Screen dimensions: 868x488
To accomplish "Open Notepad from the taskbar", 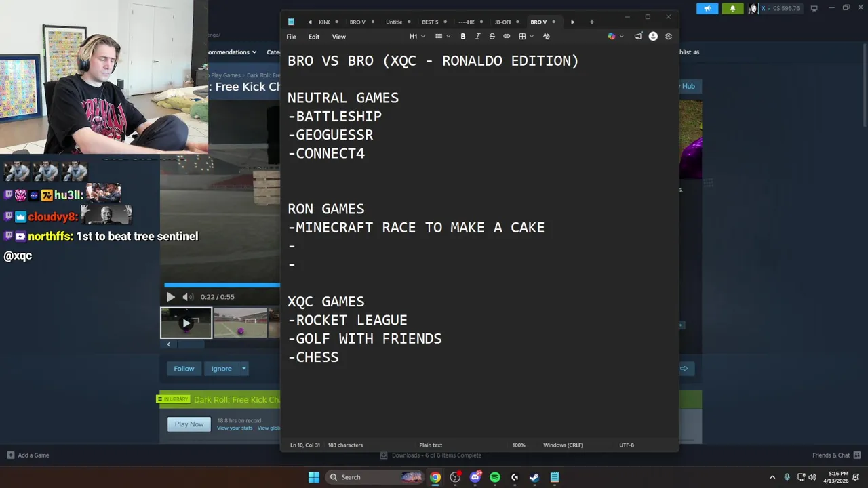I will pos(555,477).
